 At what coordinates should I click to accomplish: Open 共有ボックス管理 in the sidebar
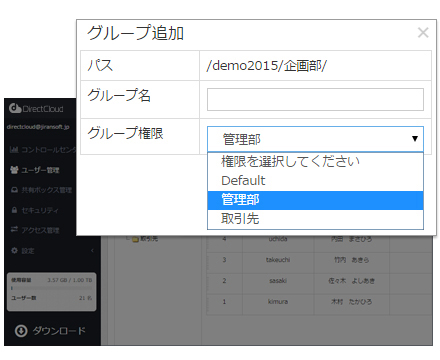click(47, 190)
